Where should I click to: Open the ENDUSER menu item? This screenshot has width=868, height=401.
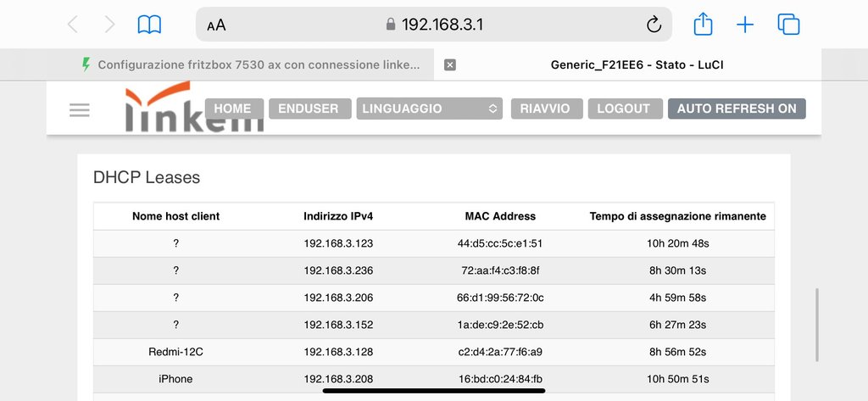tap(309, 109)
